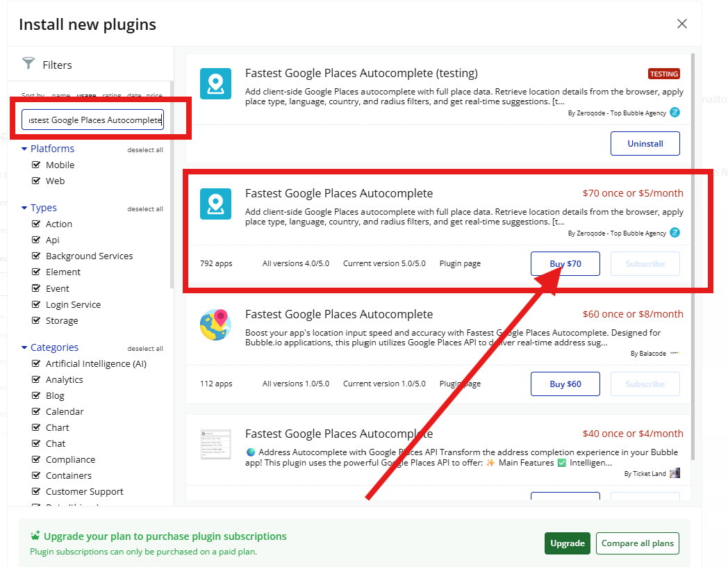728x567 pixels.
Task: Uncheck the Mobile platform checkbox
Action: point(35,165)
